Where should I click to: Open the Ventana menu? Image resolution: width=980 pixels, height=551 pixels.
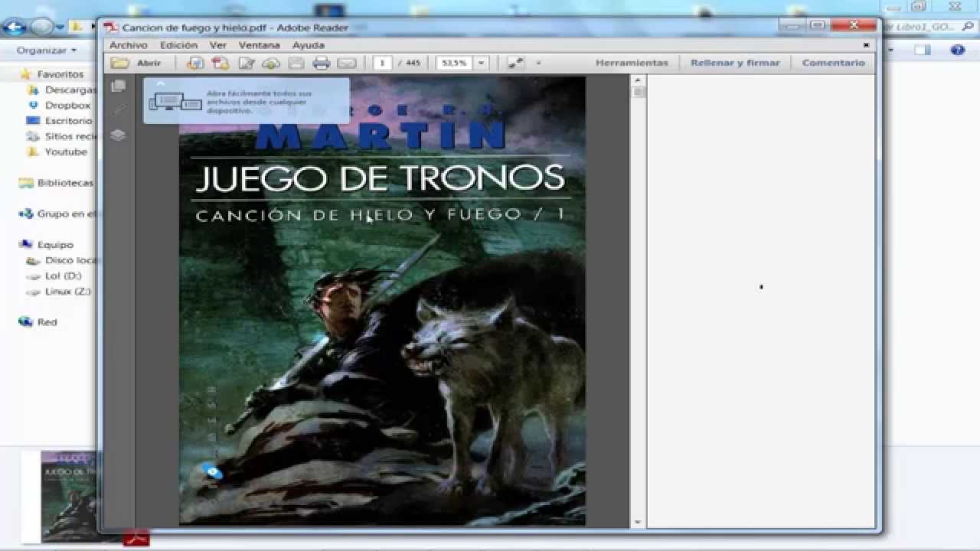[260, 45]
